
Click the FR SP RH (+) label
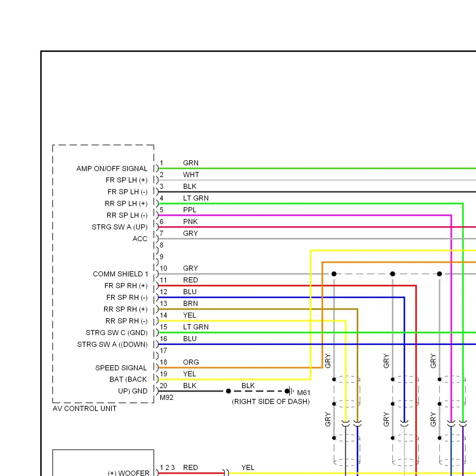click(x=126, y=286)
